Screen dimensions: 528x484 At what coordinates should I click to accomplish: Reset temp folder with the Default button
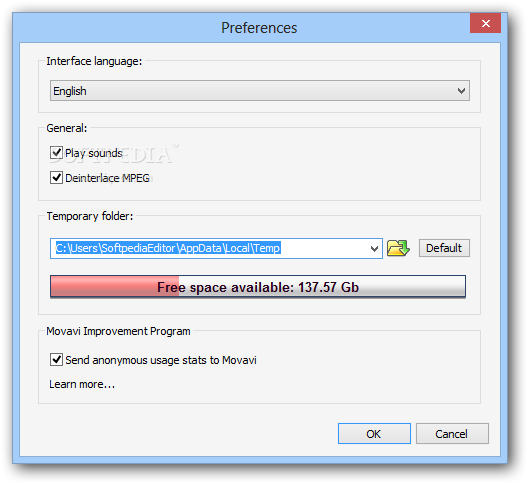(x=444, y=248)
